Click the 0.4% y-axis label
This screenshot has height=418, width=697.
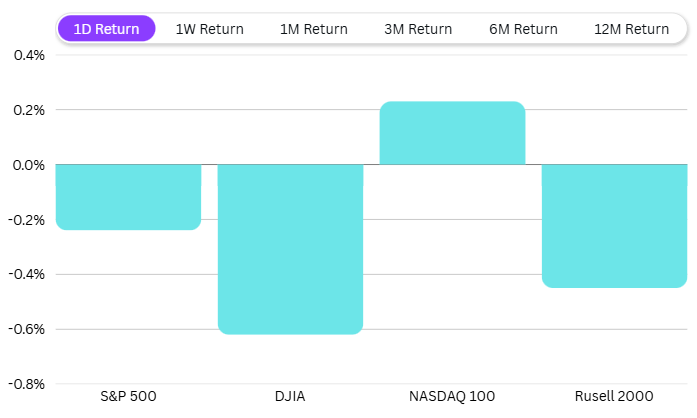(29, 55)
